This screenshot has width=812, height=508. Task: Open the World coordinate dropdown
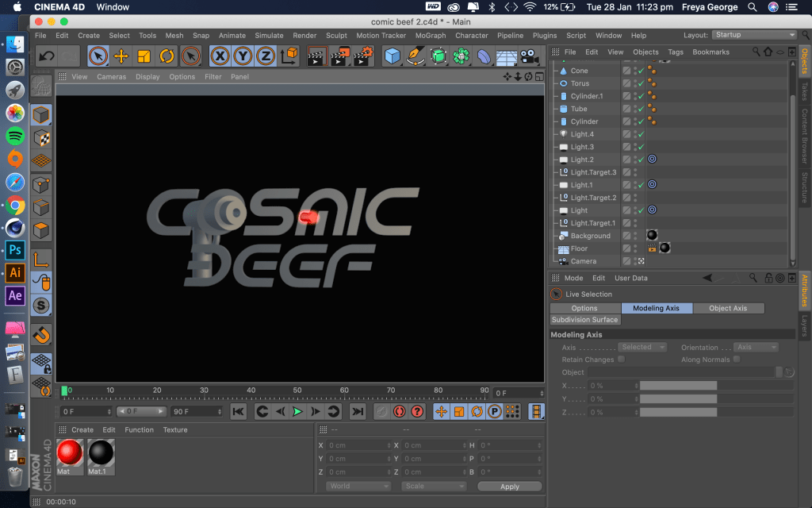coord(358,486)
